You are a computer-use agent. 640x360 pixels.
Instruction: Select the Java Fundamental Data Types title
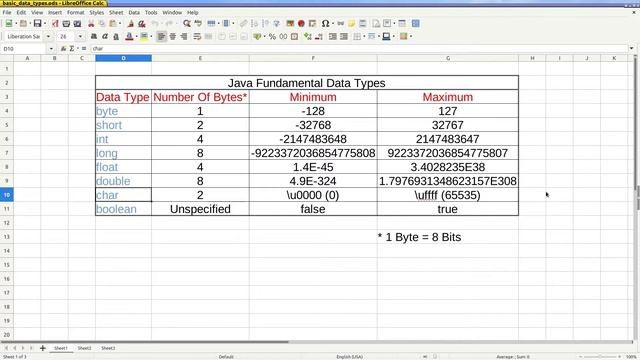pyautogui.click(x=307, y=83)
